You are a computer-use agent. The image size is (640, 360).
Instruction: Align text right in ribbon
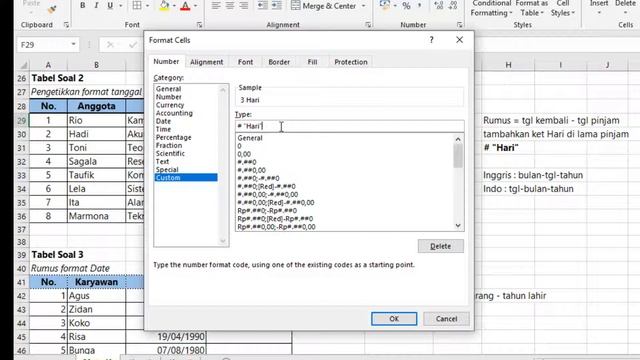tap(244, 5)
